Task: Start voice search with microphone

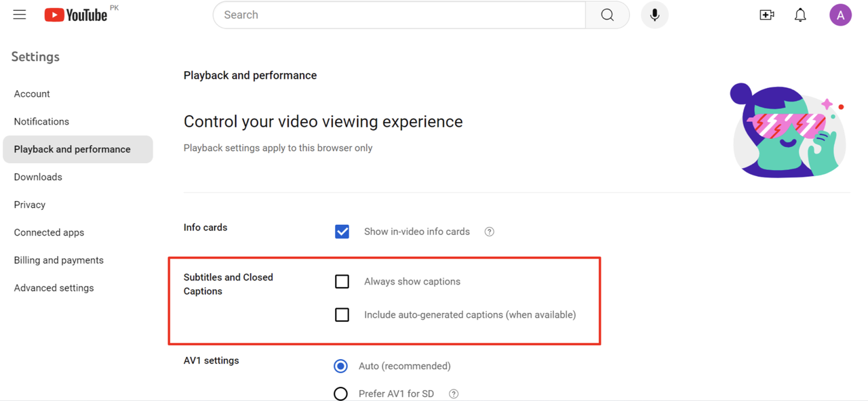Action: pos(654,15)
